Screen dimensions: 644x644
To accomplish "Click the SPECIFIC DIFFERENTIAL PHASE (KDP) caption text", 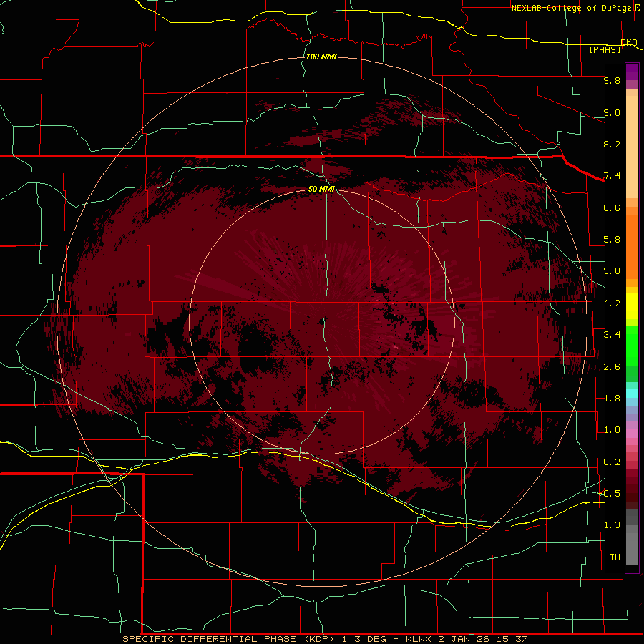I will 227,639.
